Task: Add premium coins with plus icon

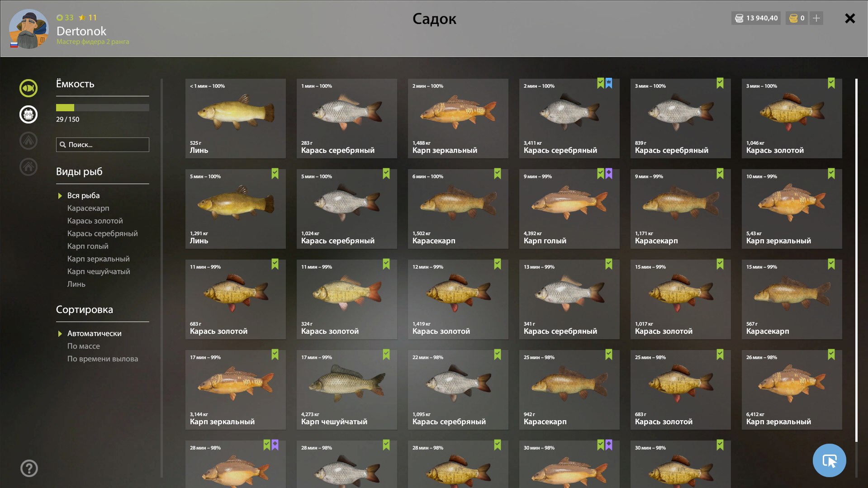Action: tap(816, 18)
